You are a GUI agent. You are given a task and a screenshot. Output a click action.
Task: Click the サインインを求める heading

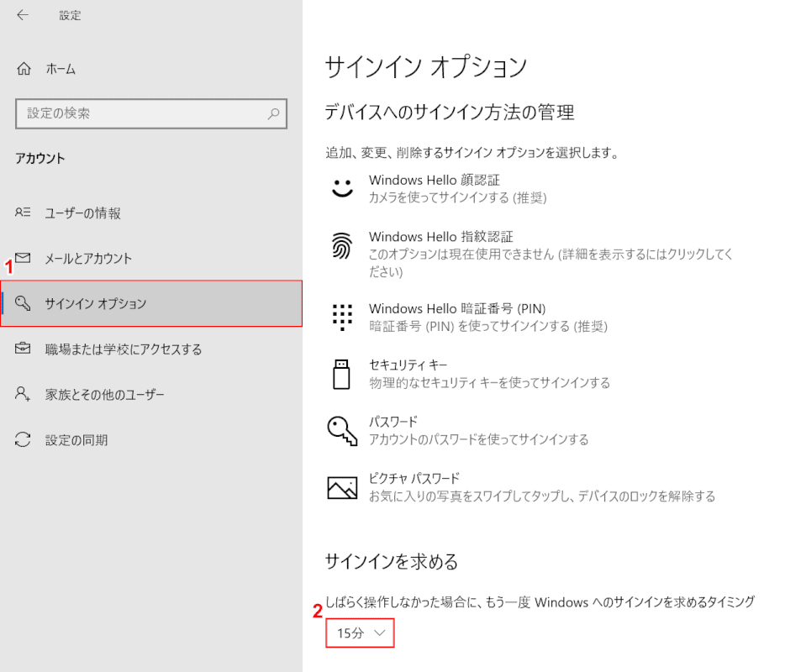click(x=392, y=562)
